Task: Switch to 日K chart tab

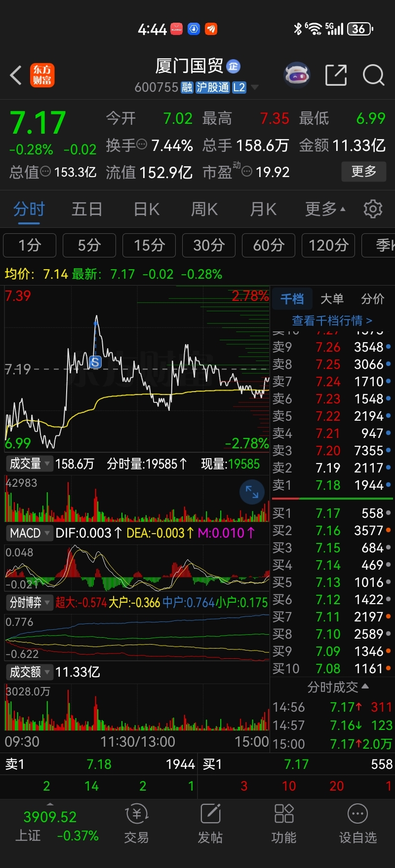Action: (147, 209)
